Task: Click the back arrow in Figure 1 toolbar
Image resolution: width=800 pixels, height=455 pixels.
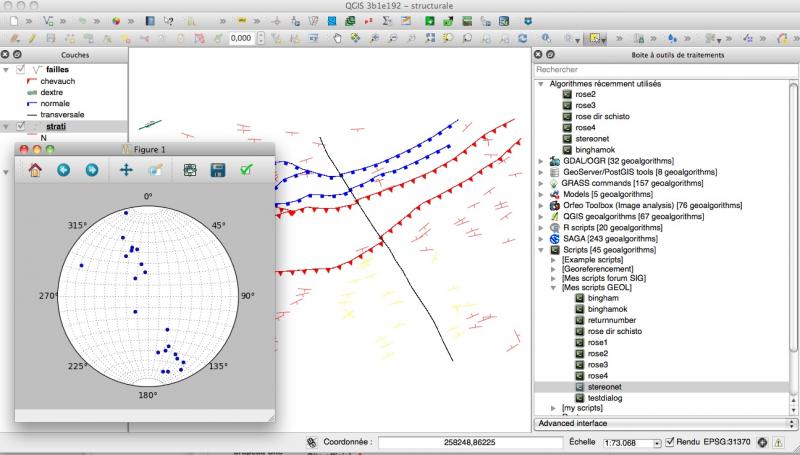Action: point(64,170)
